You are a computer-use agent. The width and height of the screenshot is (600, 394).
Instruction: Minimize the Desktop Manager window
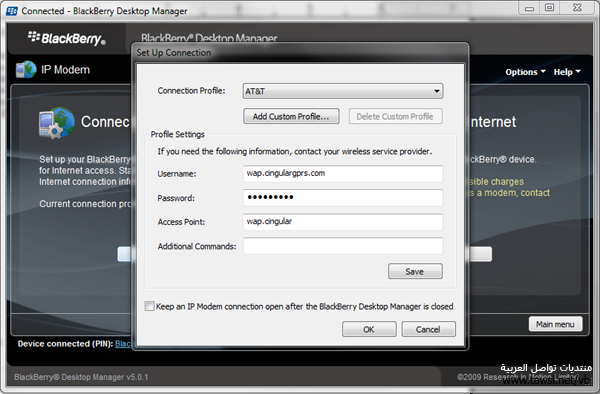coord(529,8)
